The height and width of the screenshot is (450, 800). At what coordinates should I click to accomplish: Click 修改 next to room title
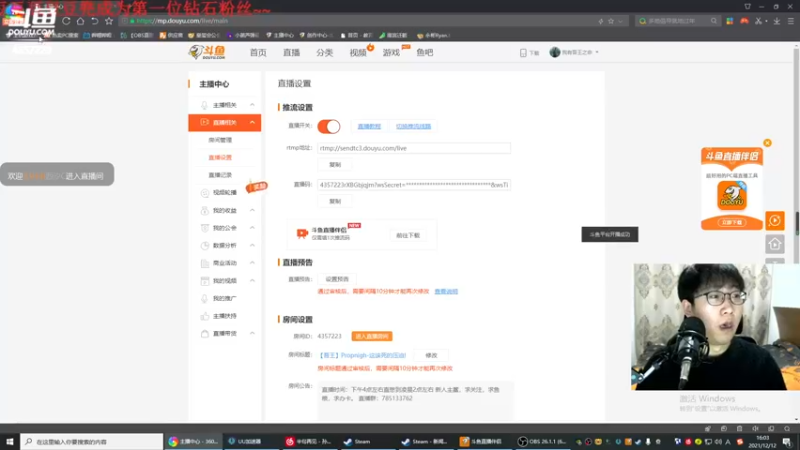(431, 355)
